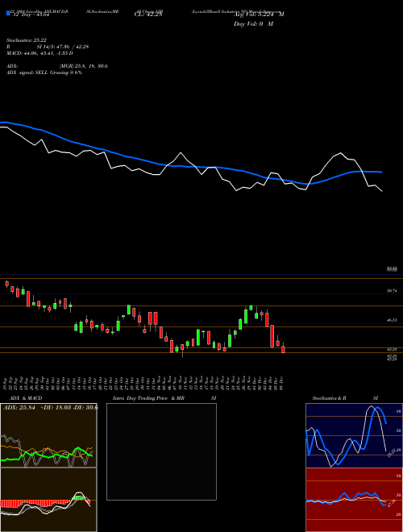Click the last red candlestick on the chart
This screenshot has width=403, height=532.
[283, 349]
